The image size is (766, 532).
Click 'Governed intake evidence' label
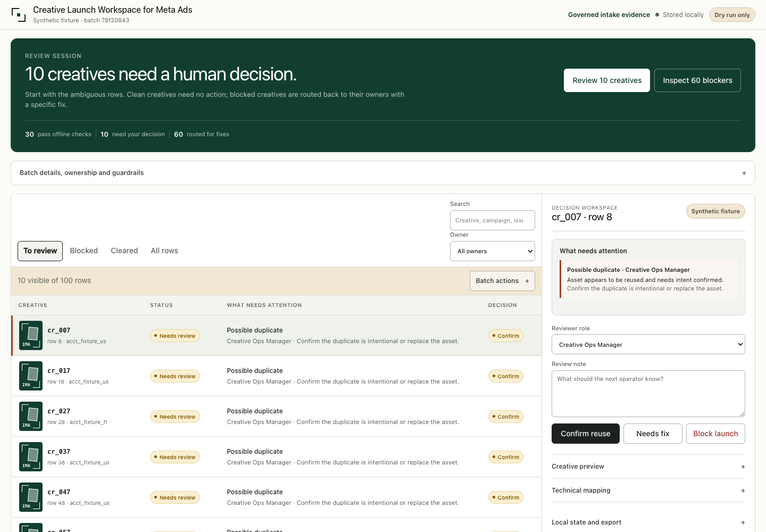[609, 15]
